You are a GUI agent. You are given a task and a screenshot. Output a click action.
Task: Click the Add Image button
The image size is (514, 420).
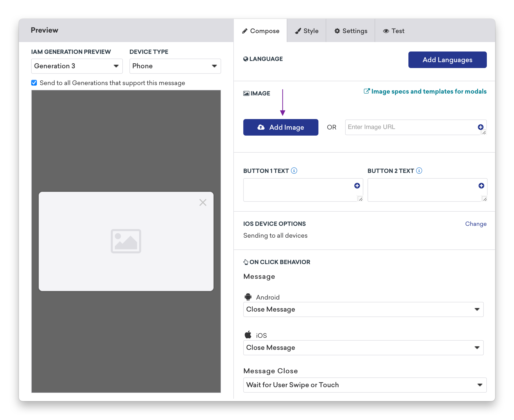(281, 127)
